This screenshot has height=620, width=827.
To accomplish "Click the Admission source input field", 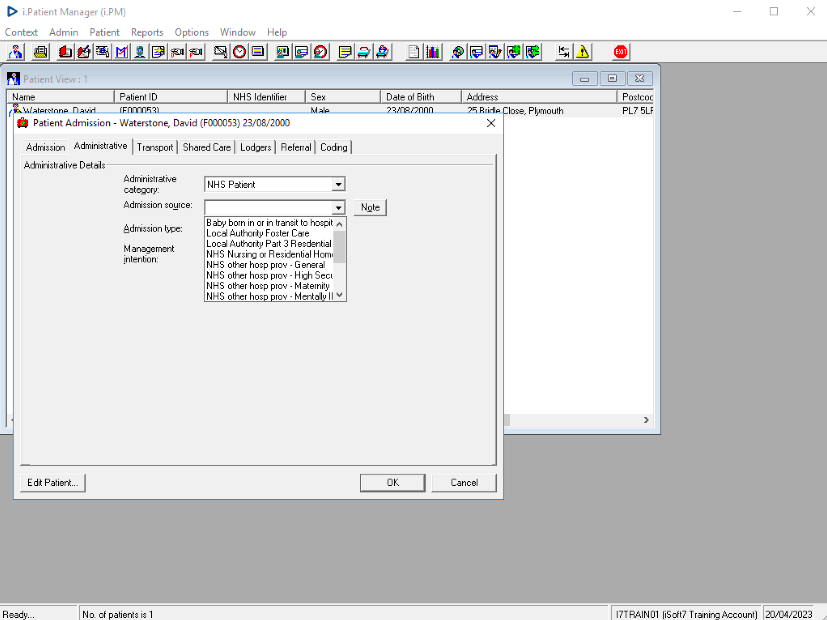I will click(269, 208).
